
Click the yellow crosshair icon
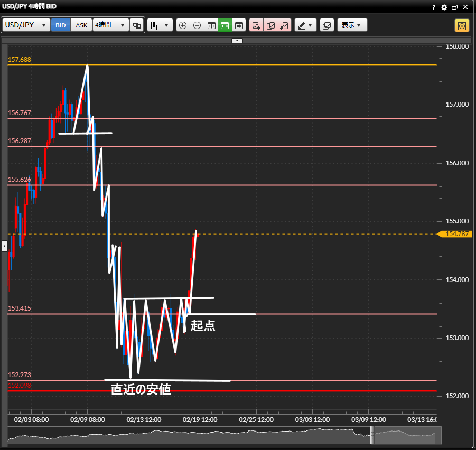tap(461, 25)
